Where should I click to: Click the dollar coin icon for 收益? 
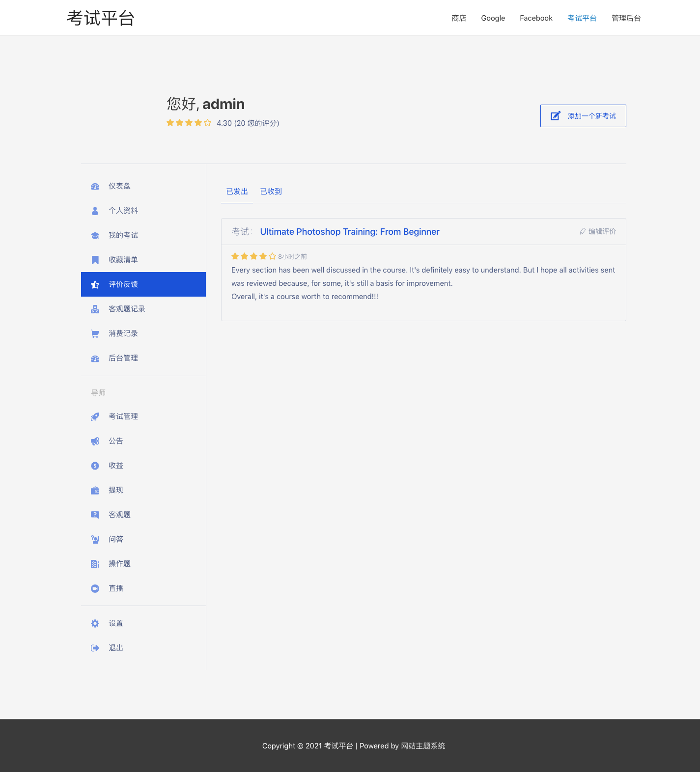(95, 466)
